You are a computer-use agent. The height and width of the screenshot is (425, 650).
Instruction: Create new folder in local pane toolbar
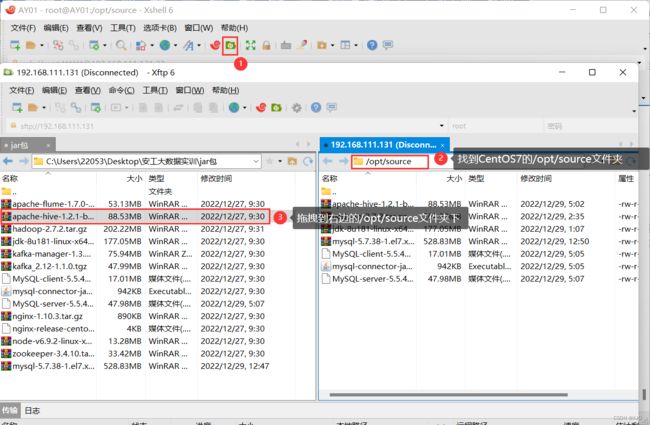click(x=293, y=161)
